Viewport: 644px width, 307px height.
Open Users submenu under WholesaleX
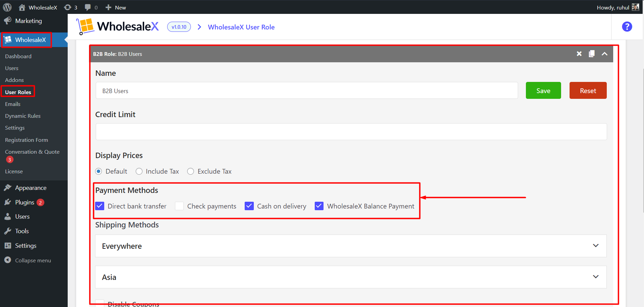[12, 68]
